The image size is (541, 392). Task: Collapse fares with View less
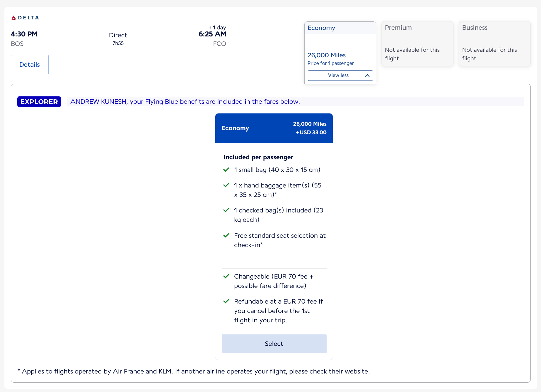point(340,76)
